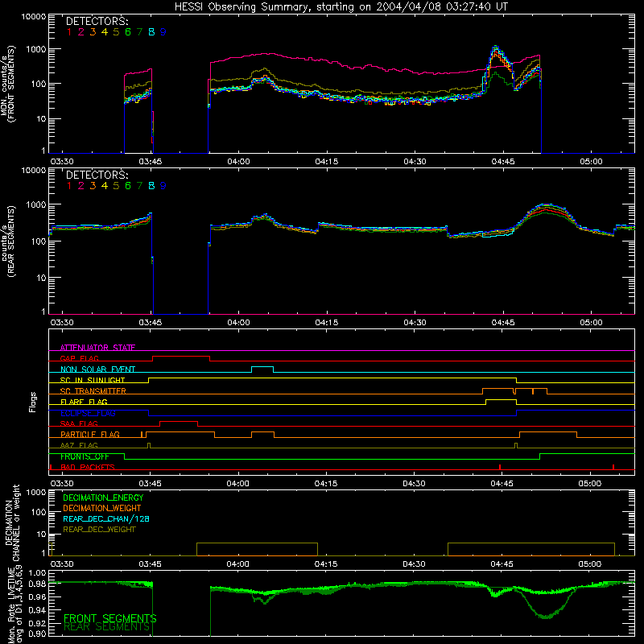Select detector 4 in the rear segments legend
The width and height of the screenshot is (644, 644).
click(105, 186)
